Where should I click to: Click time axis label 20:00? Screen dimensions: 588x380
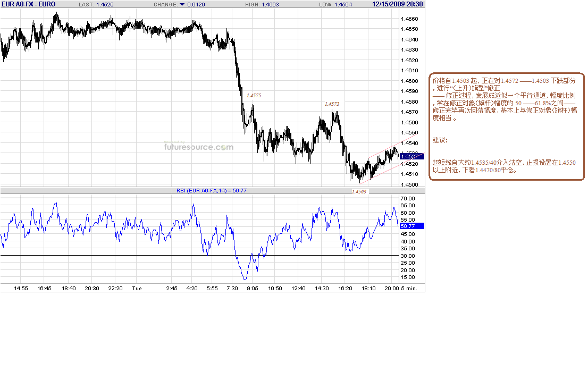391,288
